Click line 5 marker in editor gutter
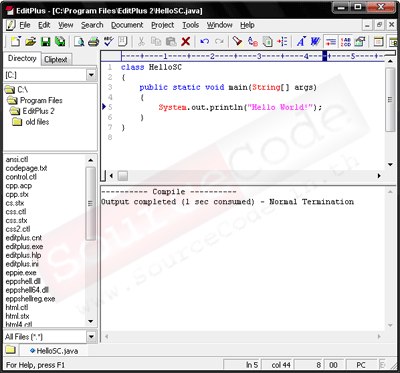The height and width of the screenshot is (373, 400). (104, 107)
